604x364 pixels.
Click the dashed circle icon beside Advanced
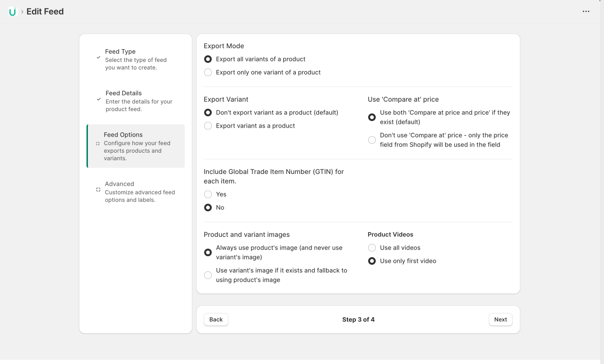[x=99, y=190]
